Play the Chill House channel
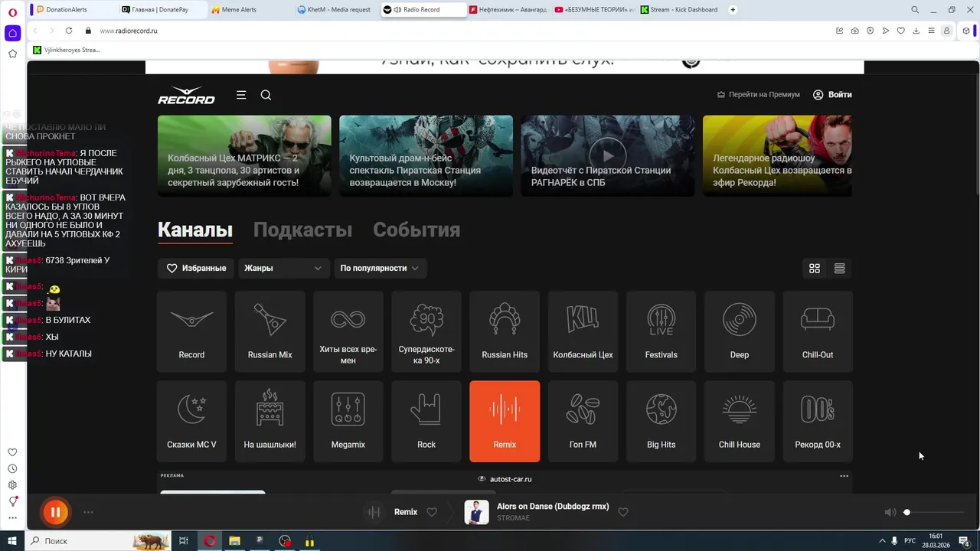Image resolution: width=980 pixels, height=551 pixels. tap(740, 422)
